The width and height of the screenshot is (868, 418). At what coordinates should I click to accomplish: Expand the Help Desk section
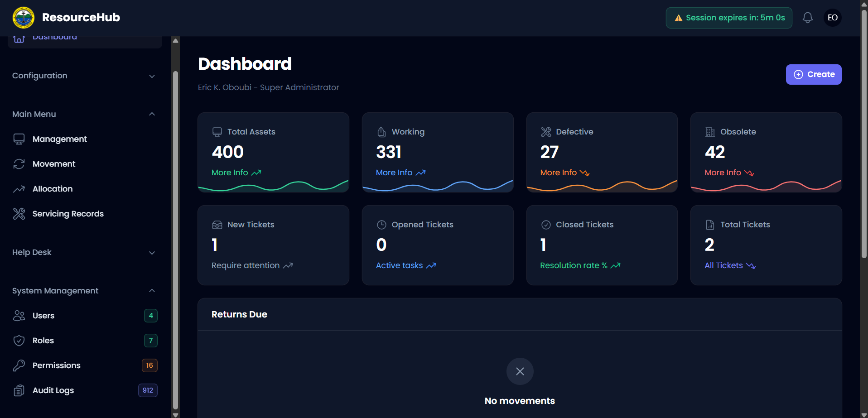[x=152, y=253]
